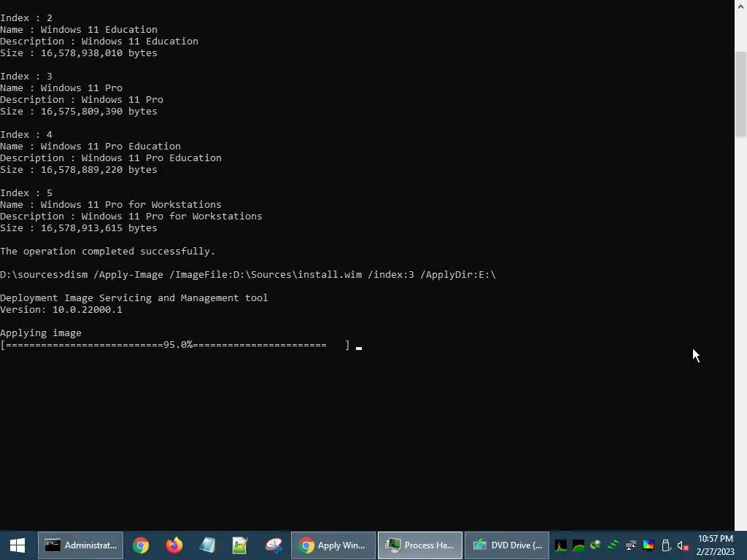This screenshot has width=747, height=560.
Task: Click the 'Index : 5' line
Action: pyautogui.click(x=26, y=192)
